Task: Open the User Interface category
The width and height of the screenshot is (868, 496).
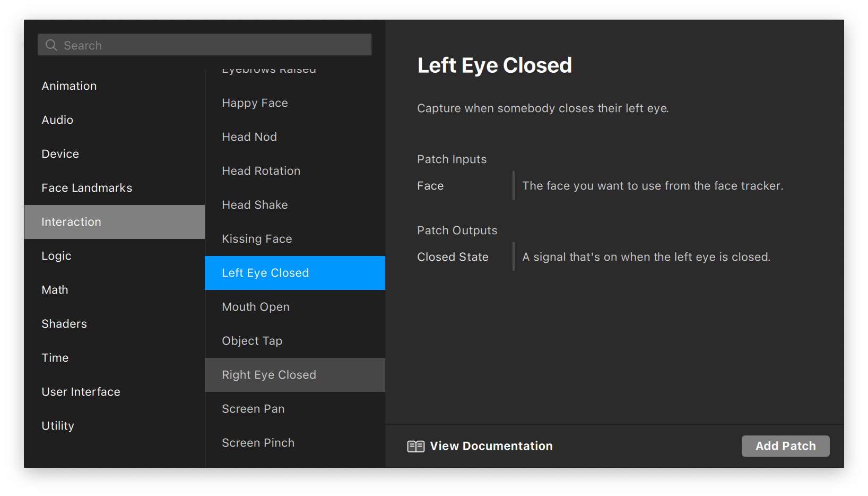Action: click(x=81, y=392)
